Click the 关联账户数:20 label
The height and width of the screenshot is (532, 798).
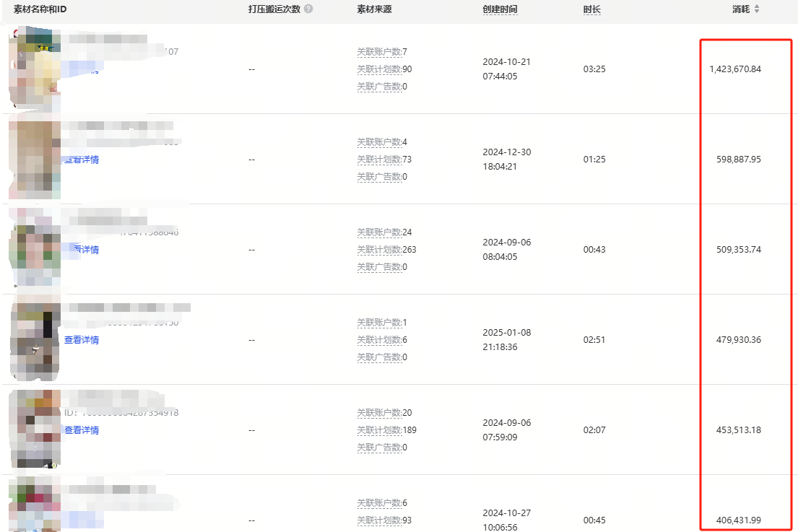tap(384, 413)
